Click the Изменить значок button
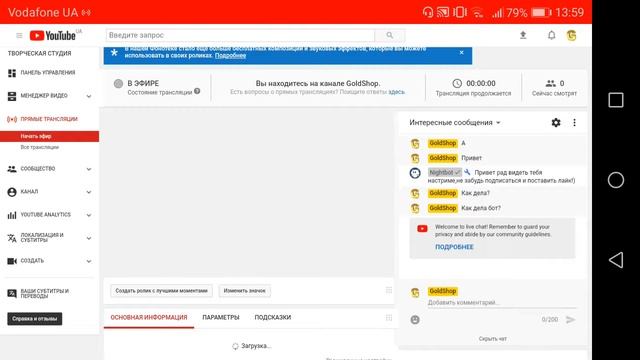 click(x=244, y=291)
